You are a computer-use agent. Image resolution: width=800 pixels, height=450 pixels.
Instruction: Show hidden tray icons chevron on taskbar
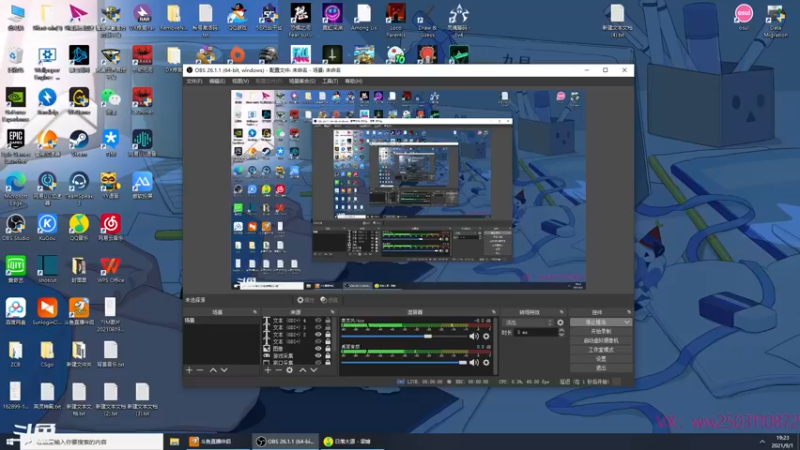pos(762,441)
